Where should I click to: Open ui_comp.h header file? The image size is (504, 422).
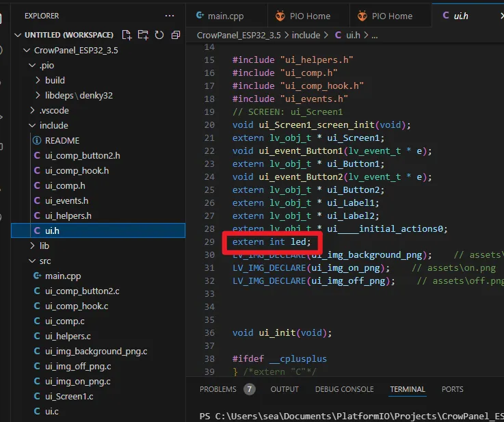pos(65,185)
